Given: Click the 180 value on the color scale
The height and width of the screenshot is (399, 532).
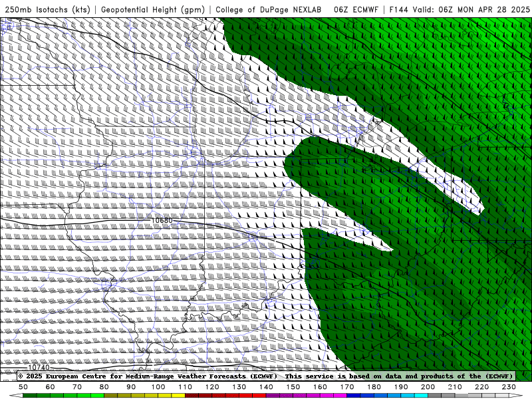Looking at the screenshot, I should pos(374,387).
